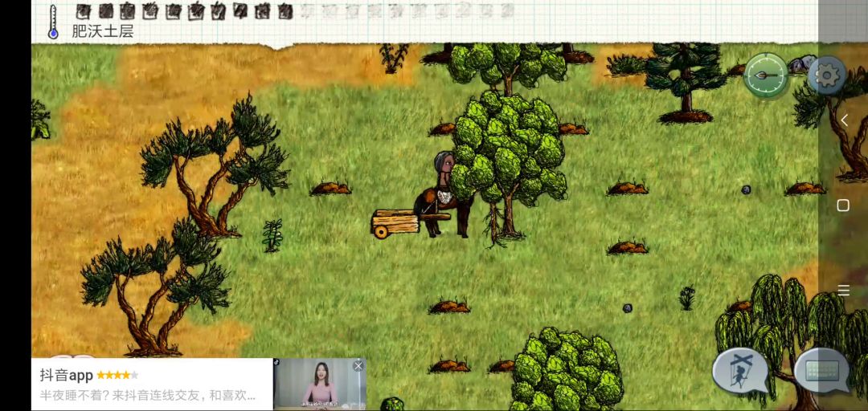
Task: Tap the thermometer temperature indicator
Action: [x=53, y=22]
